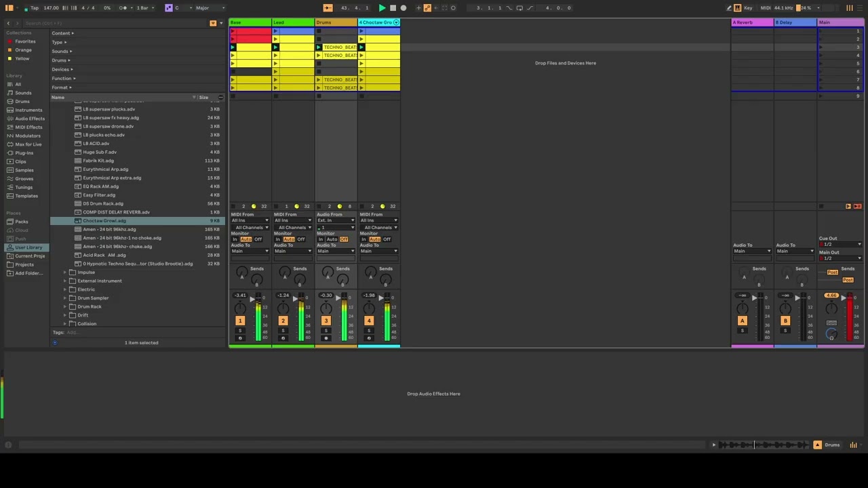Toggle MIDI map mode
Image resolution: width=868 pixels, height=488 pixels.
pos(766,8)
